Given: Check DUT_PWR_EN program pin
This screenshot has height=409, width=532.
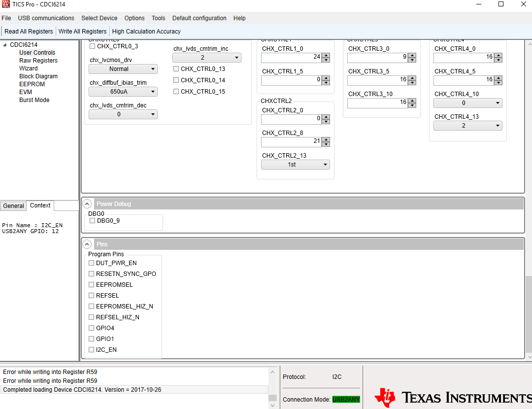Looking at the screenshot, I should coord(91,263).
